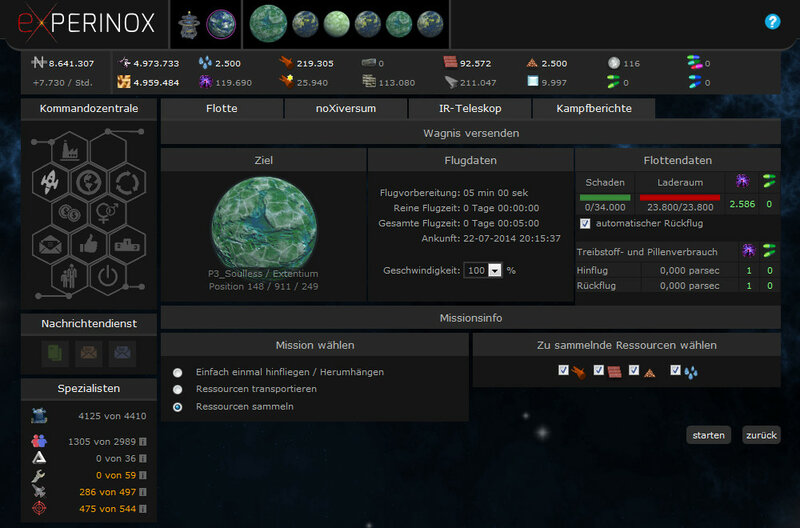800x528 pixels.
Task: Click the red target specialist icon
Action: click(39, 509)
